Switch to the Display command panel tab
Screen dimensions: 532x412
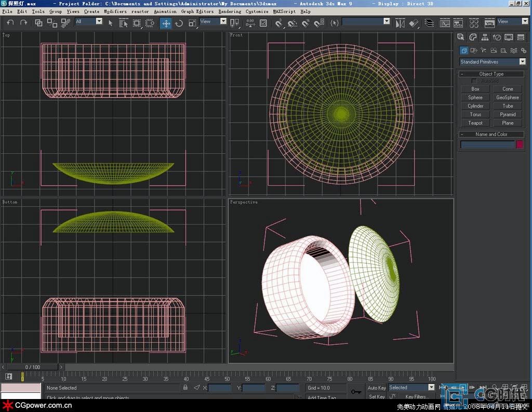(x=509, y=37)
